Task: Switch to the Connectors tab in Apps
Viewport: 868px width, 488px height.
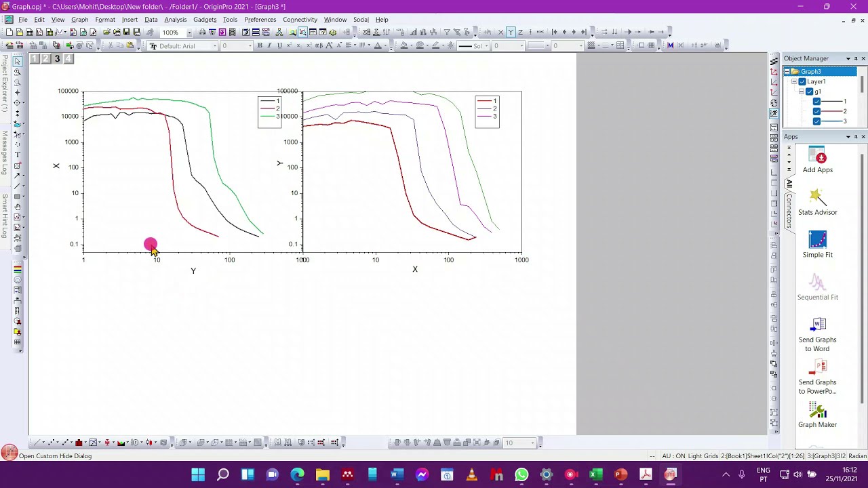Action: pyautogui.click(x=789, y=210)
